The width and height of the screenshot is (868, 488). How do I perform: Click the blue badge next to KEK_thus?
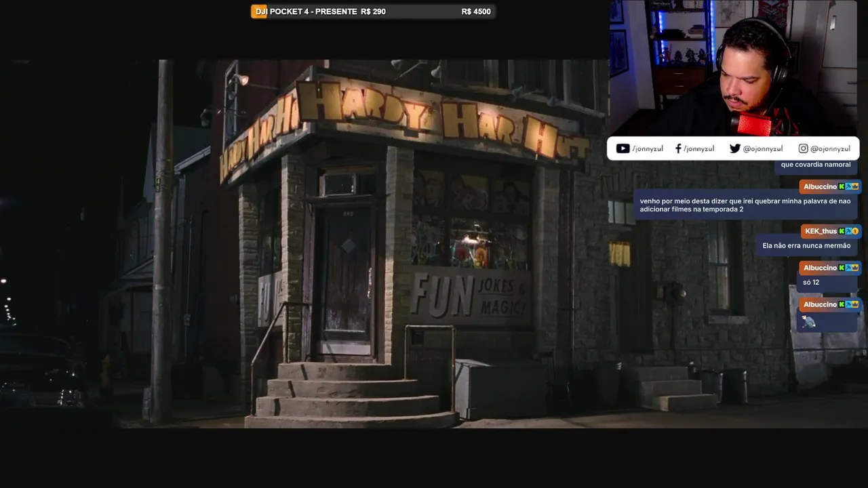tap(848, 231)
